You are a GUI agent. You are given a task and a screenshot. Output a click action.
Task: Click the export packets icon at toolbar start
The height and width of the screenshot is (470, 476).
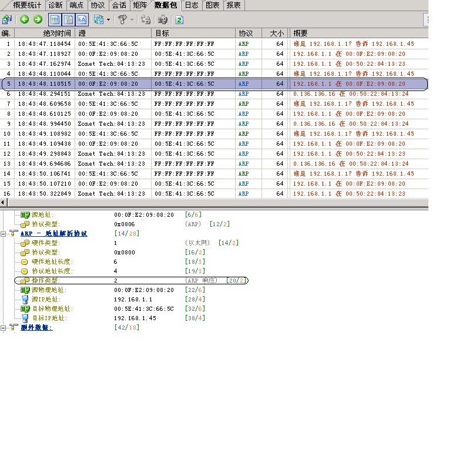pyautogui.click(x=6, y=20)
